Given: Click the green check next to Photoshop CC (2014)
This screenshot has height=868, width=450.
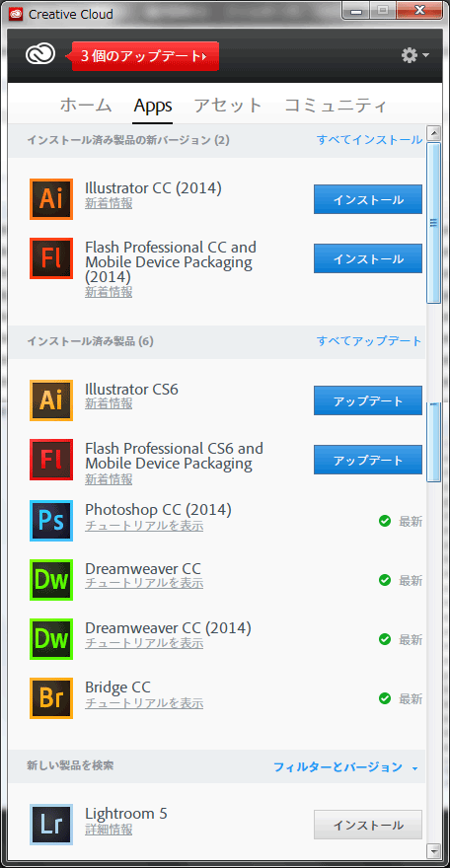Looking at the screenshot, I should [x=385, y=521].
